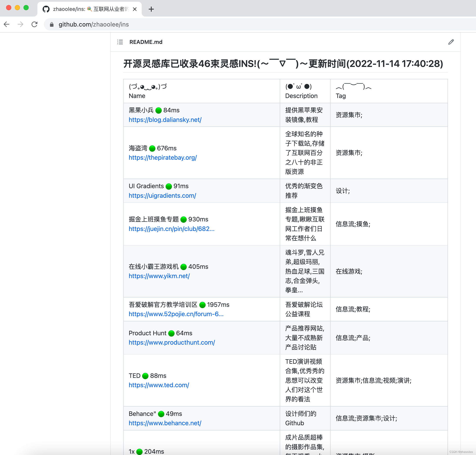Click the browser back arrow
This screenshot has width=476, height=455.
click(7, 24)
